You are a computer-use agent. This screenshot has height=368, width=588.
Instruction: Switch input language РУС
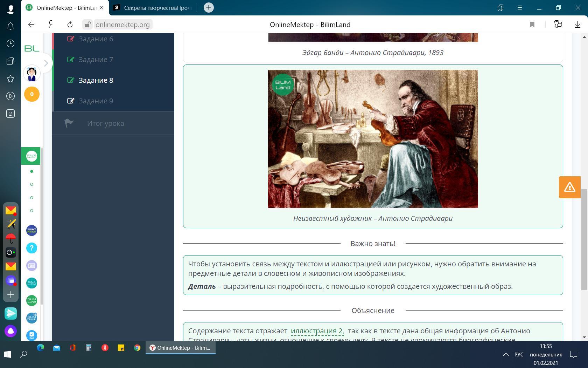click(519, 354)
